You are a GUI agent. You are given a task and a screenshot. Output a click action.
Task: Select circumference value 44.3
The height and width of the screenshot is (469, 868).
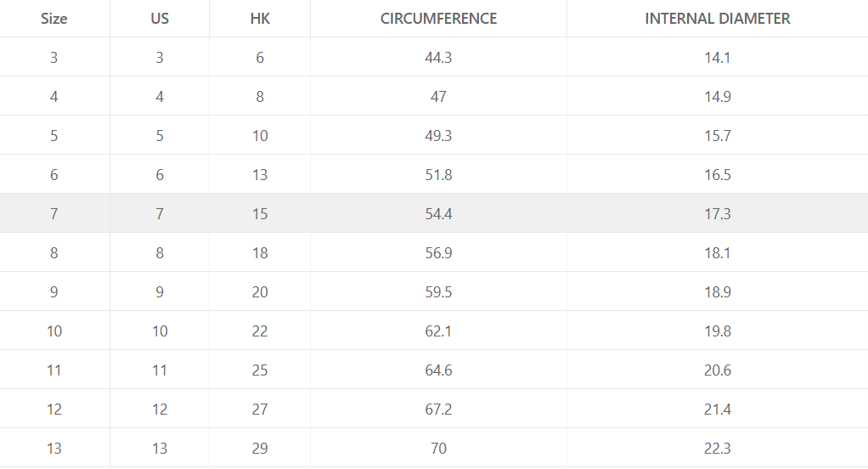point(438,58)
